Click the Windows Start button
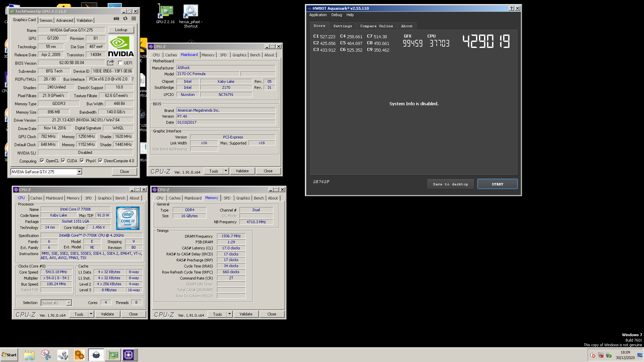644x362 pixels. [x=9, y=355]
